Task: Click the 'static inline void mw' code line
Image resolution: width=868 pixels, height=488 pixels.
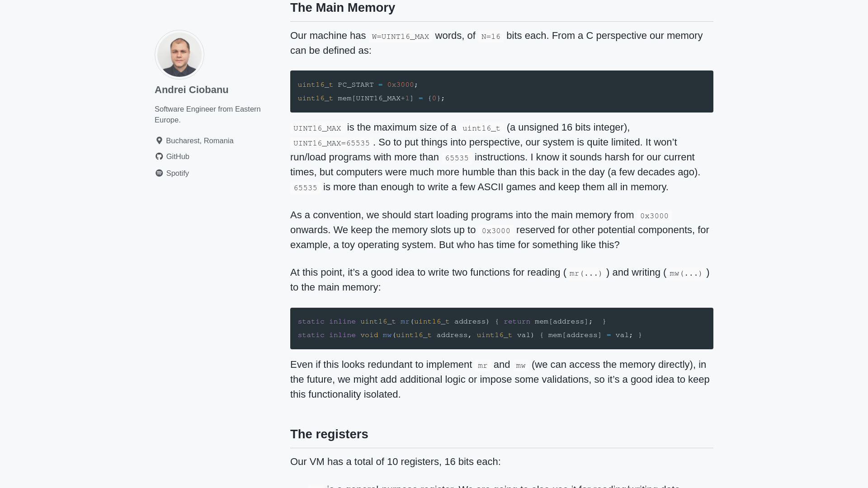Action: pos(470,335)
